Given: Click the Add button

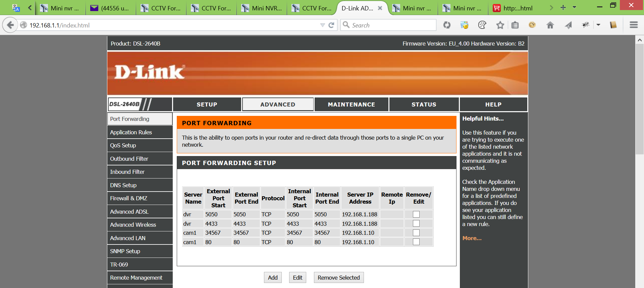Looking at the screenshot, I should point(273,278).
